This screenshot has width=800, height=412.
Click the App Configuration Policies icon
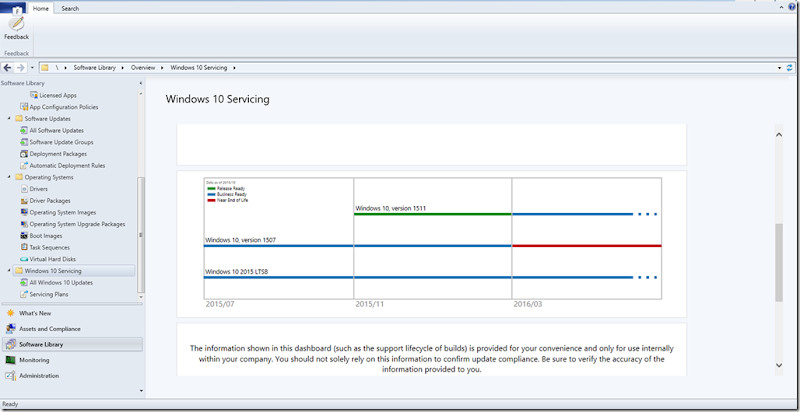point(24,107)
